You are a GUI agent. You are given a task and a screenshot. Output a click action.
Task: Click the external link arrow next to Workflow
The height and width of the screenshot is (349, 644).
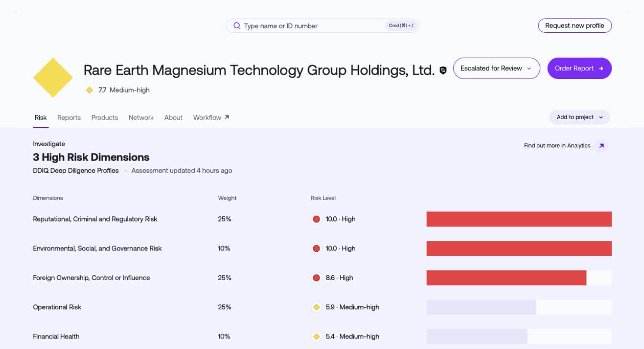tap(227, 117)
